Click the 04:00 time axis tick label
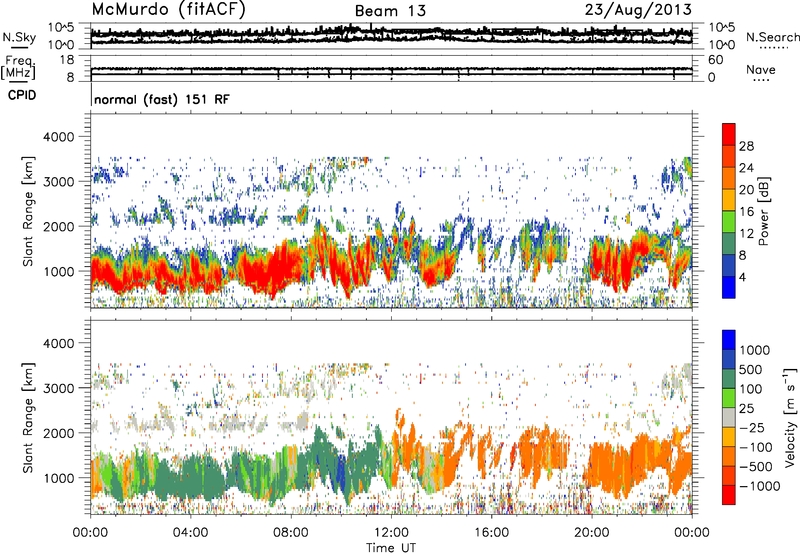Screen dimensions: 800x554 191,533
